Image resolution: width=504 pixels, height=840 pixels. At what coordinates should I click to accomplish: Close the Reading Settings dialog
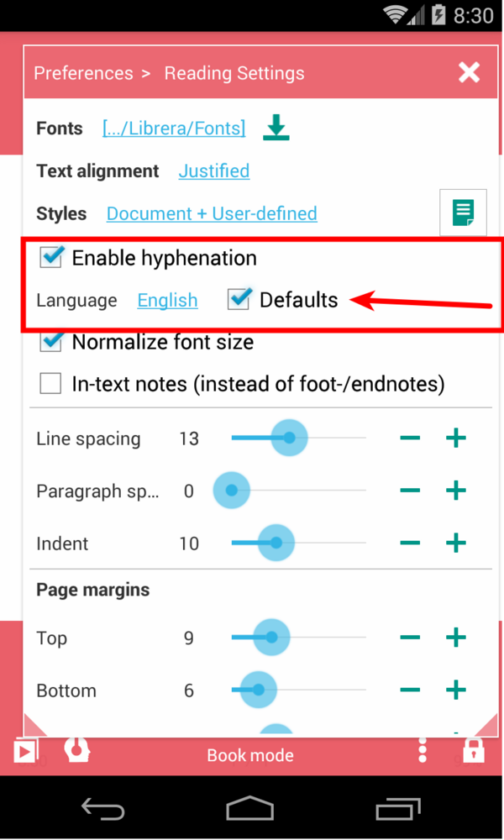click(x=469, y=72)
